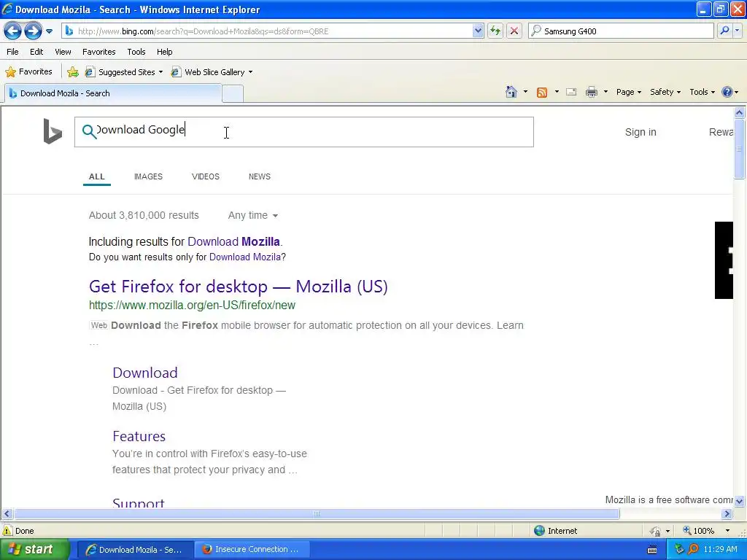Open the File menu
Screen dimensions: 747x560
click(x=13, y=52)
